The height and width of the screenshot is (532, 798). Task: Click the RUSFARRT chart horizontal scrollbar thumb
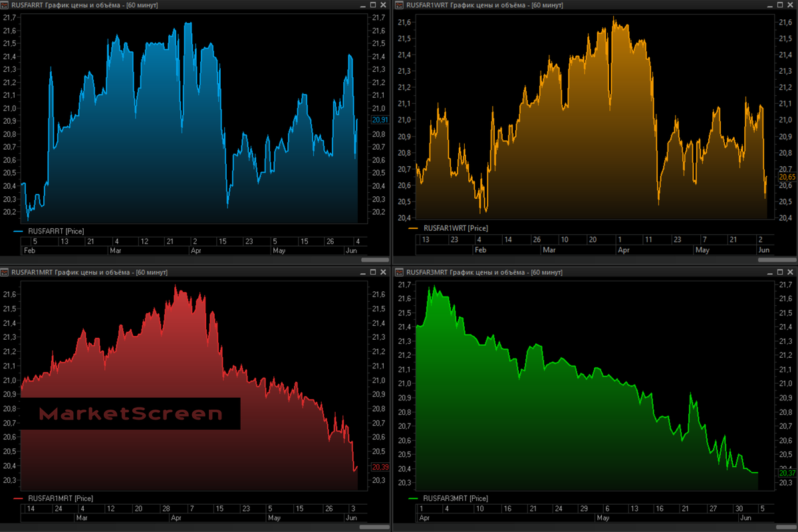(375, 259)
